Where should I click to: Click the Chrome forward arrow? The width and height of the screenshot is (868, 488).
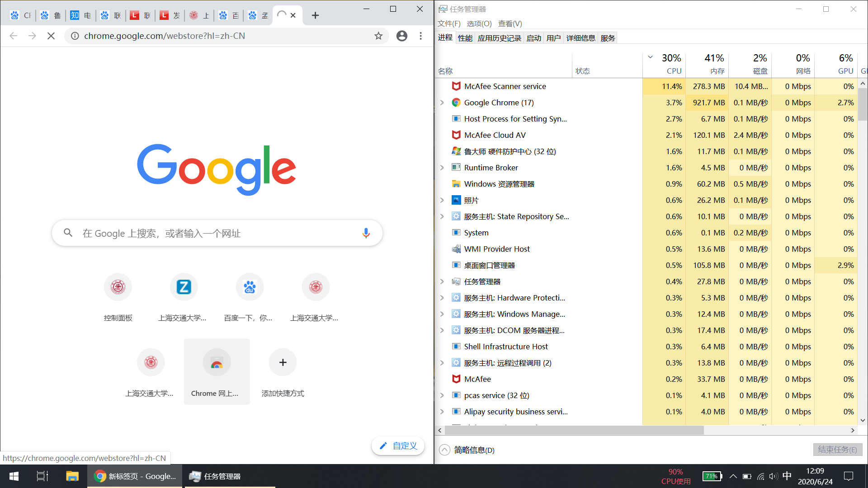click(x=32, y=36)
